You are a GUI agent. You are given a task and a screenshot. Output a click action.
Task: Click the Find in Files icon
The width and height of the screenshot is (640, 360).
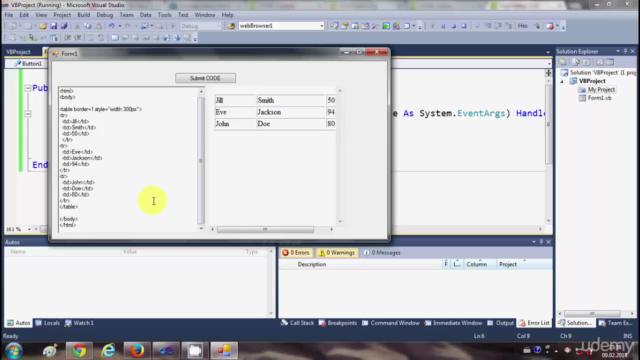pos(231,26)
